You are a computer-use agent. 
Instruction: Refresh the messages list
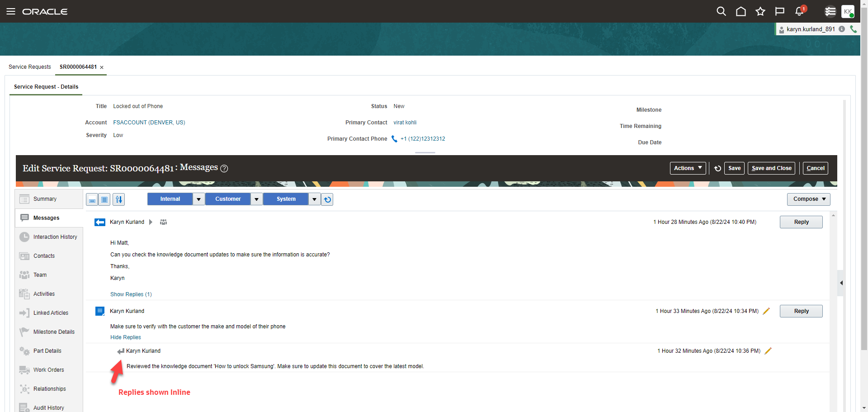[x=327, y=199]
